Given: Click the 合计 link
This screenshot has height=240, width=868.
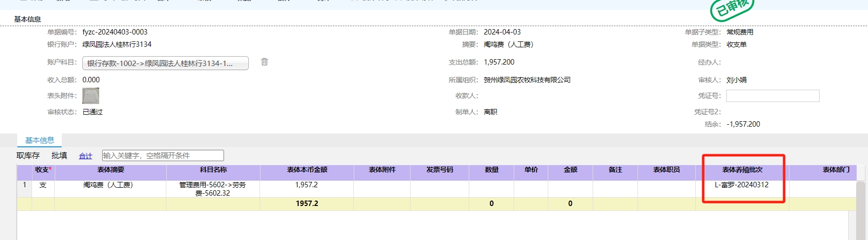Looking at the screenshot, I should coord(85,156).
